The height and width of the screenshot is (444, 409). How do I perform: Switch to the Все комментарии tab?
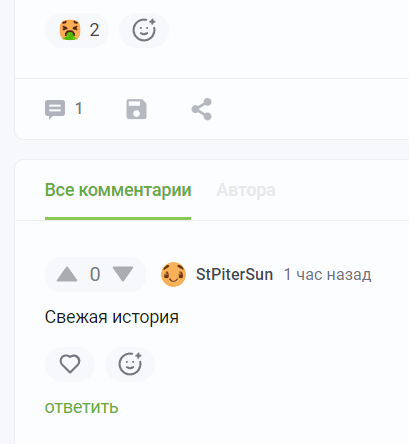click(118, 190)
